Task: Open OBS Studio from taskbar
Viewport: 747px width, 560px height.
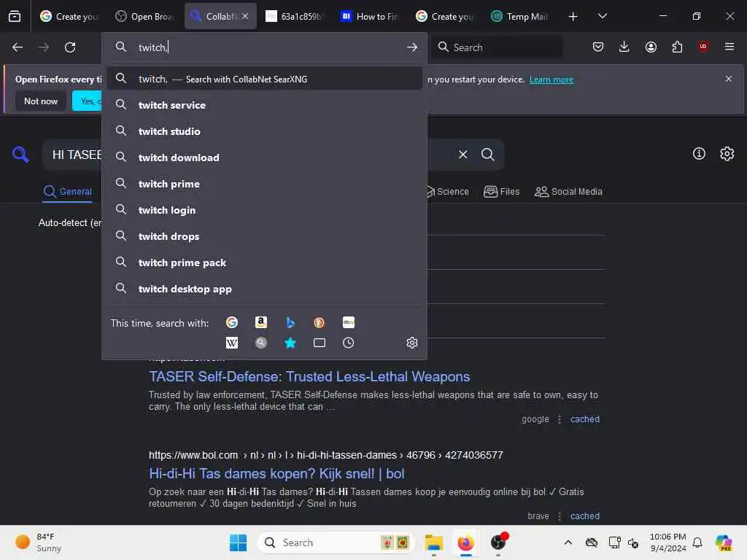Action: (498, 542)
